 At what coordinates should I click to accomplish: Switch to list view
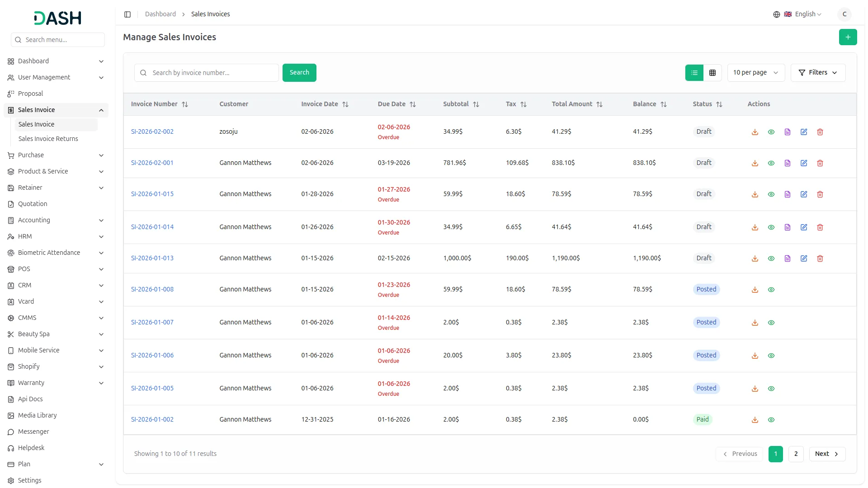[x=694, y=73]
